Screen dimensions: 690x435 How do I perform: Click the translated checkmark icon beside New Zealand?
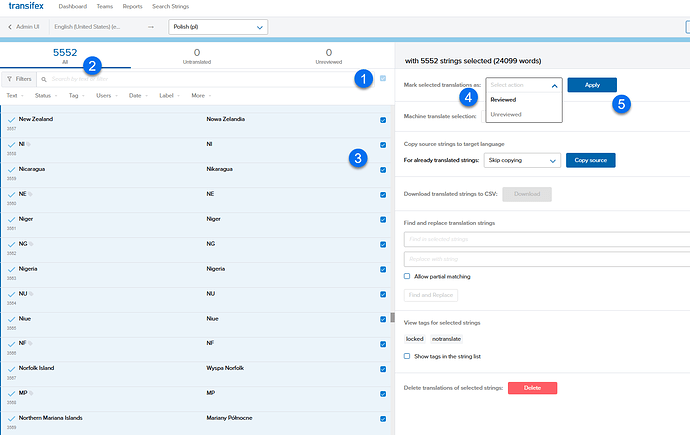(11, 120)
